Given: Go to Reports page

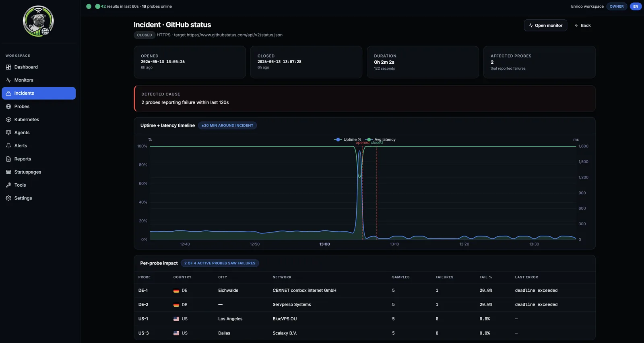Looking at the screenshot, I should pos(39,159).
